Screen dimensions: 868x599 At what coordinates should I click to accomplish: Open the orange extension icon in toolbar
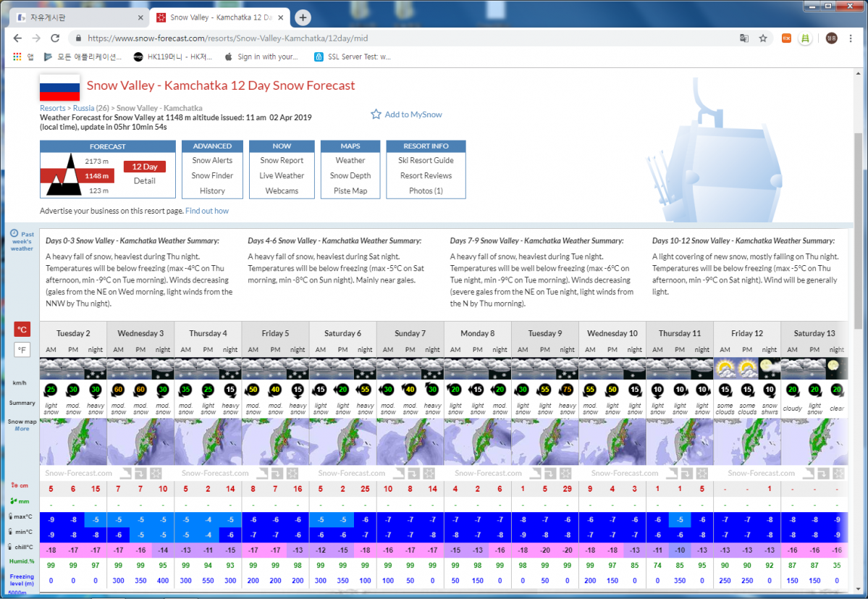pyautogui.click(x=786, y=38)
